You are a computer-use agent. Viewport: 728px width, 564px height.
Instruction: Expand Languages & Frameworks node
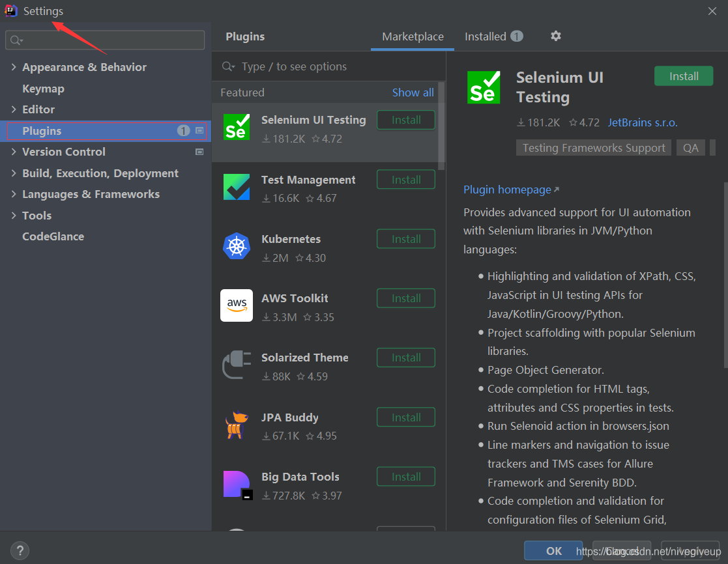14,194
